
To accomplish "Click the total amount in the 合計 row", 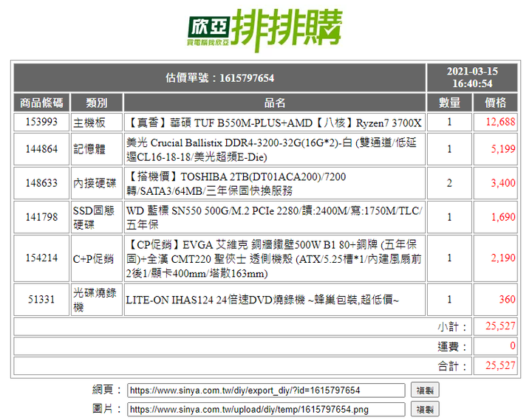I will [500, 365].
